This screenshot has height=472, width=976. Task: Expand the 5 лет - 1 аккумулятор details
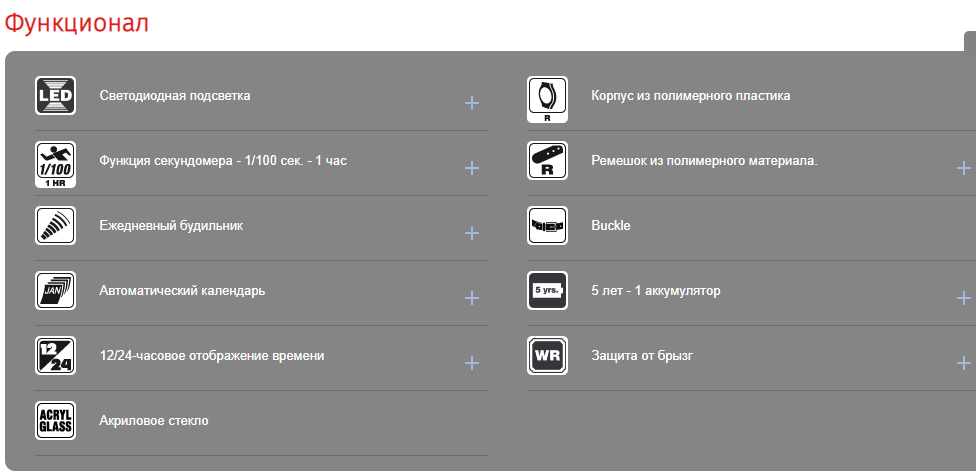[x=964, y=298]
